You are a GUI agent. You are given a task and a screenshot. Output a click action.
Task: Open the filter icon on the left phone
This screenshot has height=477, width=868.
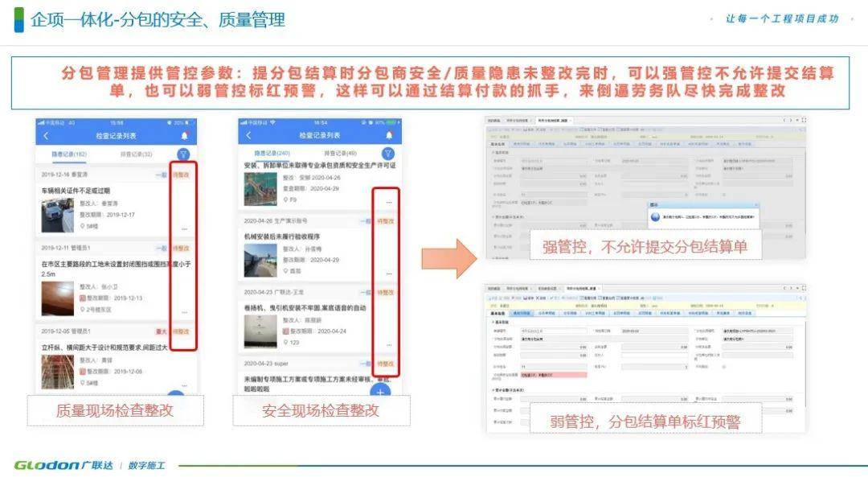point(183,154)
